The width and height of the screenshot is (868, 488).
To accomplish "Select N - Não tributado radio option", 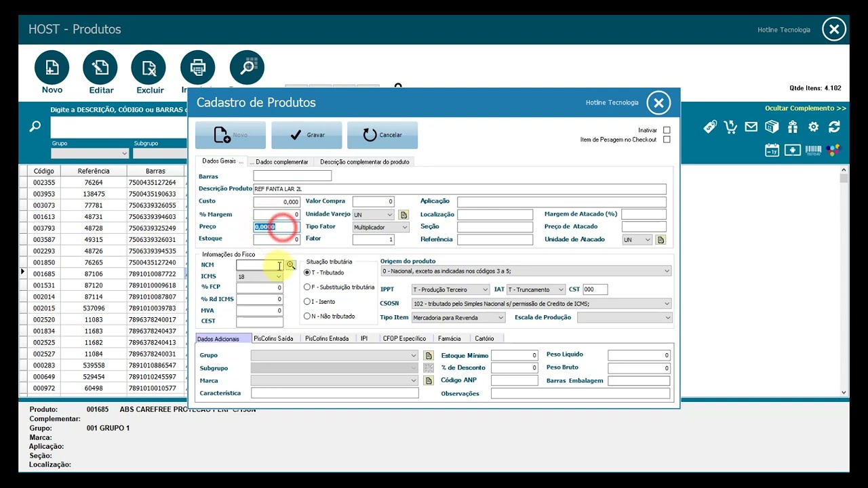I will pos(307,317).
